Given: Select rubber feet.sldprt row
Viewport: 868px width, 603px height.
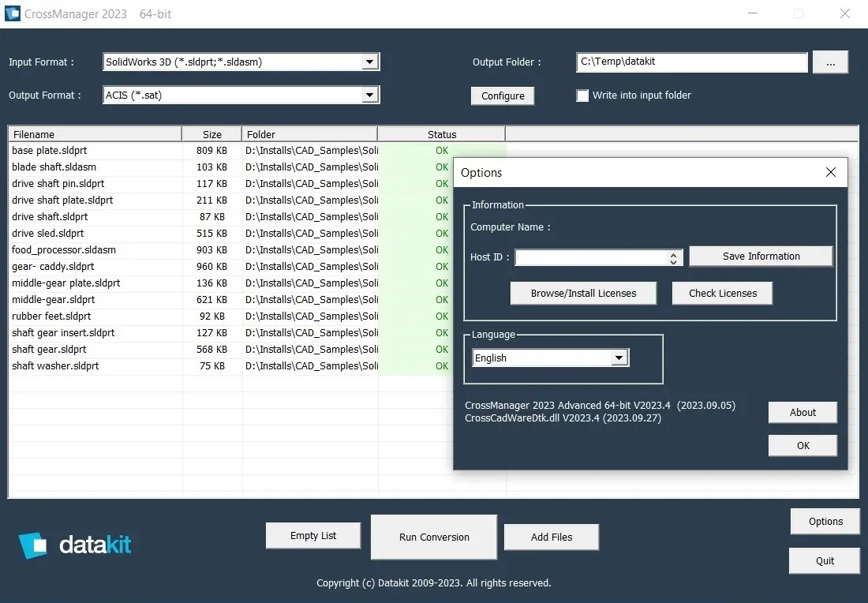Looking at the screenshot, I should 230,316.
